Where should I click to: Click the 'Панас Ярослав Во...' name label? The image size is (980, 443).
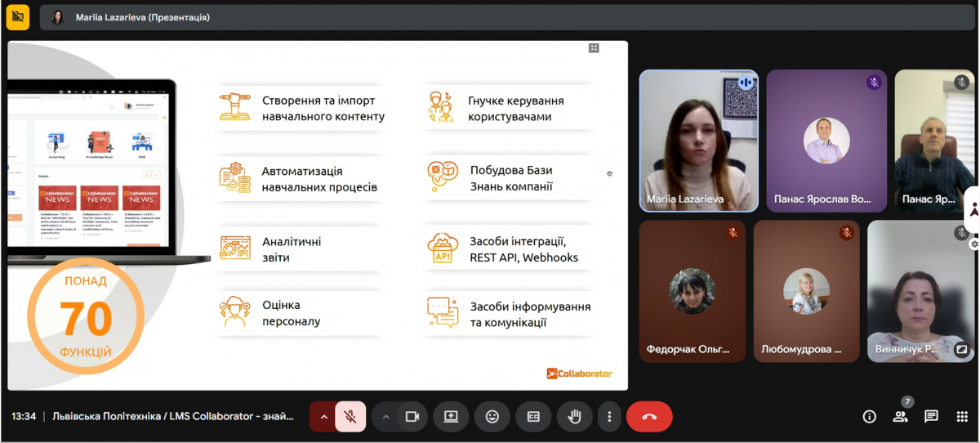tap(822, 199)
